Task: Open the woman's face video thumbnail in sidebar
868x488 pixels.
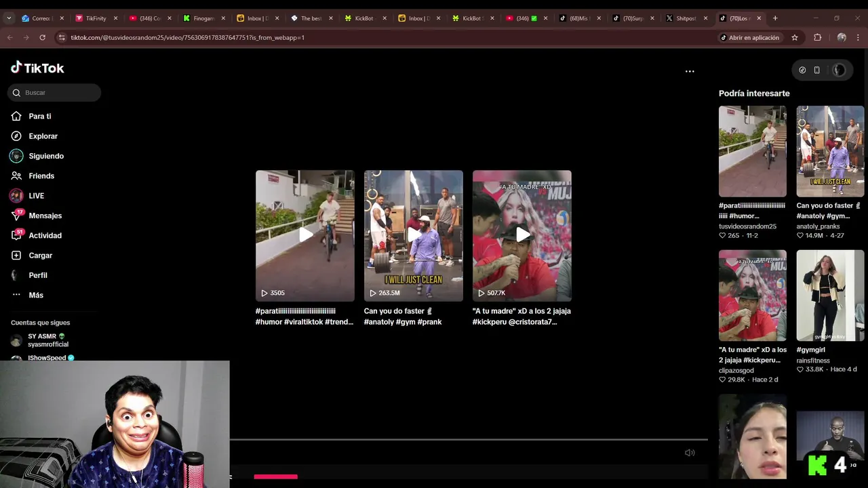Action: (x=753, y=437)
